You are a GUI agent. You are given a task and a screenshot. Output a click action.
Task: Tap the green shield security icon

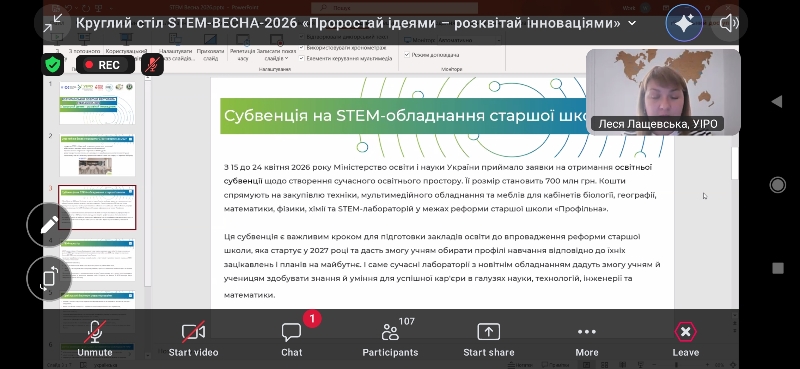tap(53, 65)
